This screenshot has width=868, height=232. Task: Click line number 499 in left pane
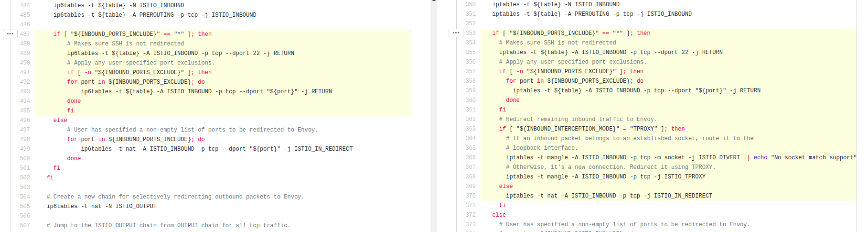[x=25, y=149]
